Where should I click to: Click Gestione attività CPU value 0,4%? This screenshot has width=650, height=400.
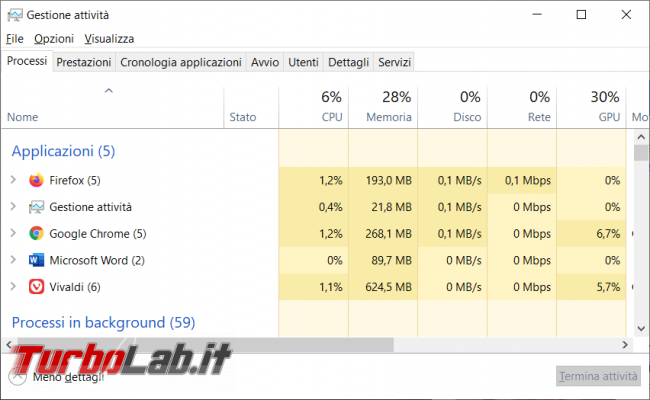[x=330, y=207]
